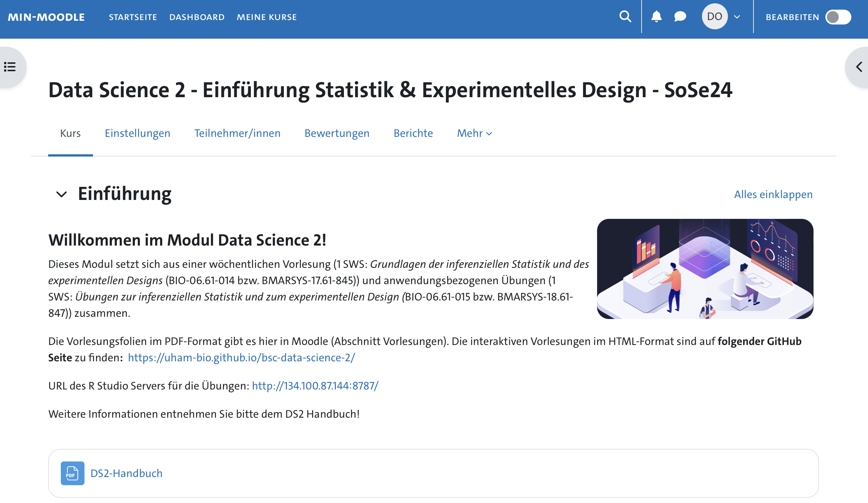Switch to the Bewertungen tab

(x=337, y=133)
